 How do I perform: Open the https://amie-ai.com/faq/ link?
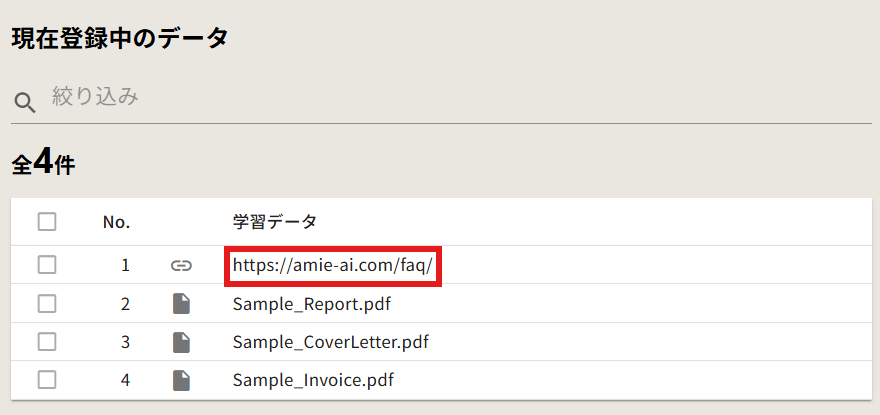tap(333, 265)
